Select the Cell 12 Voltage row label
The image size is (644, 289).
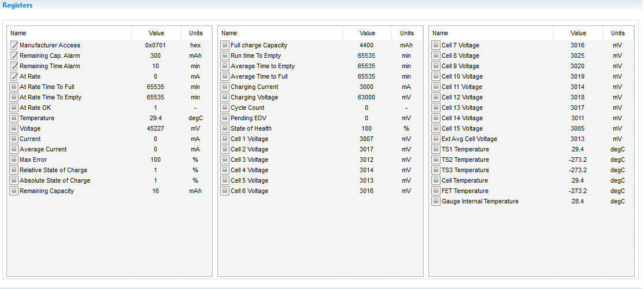462,97
